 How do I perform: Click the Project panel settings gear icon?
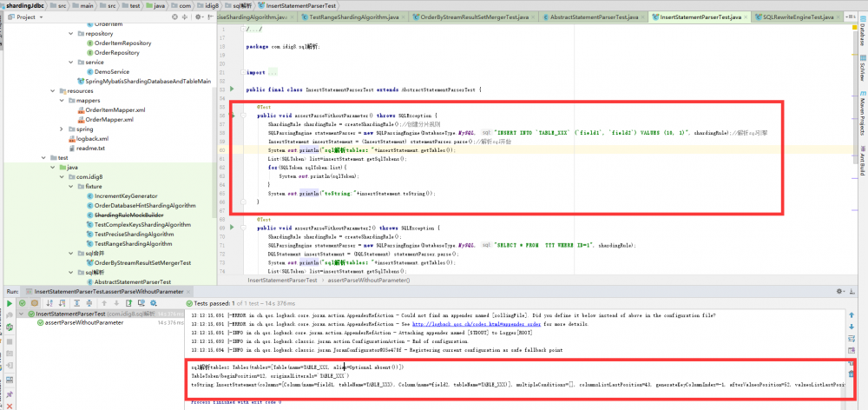pyautogui.click(x=197, y=17)
